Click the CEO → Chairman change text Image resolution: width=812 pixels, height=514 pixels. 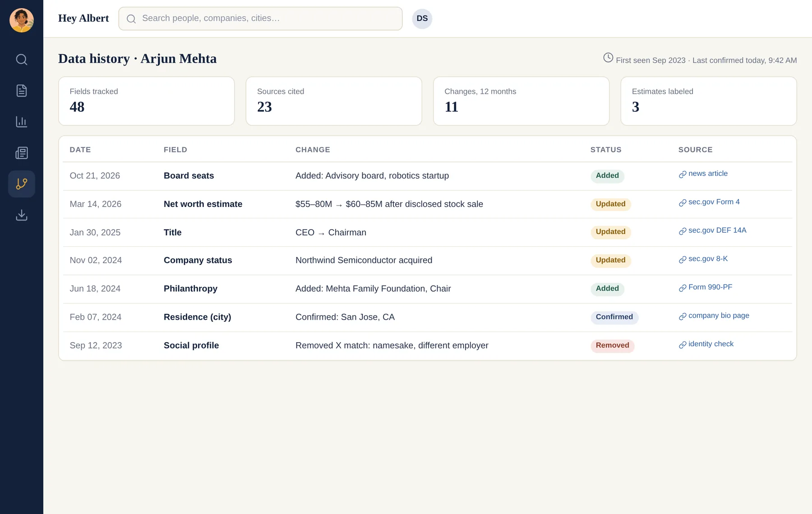(331, 233)
